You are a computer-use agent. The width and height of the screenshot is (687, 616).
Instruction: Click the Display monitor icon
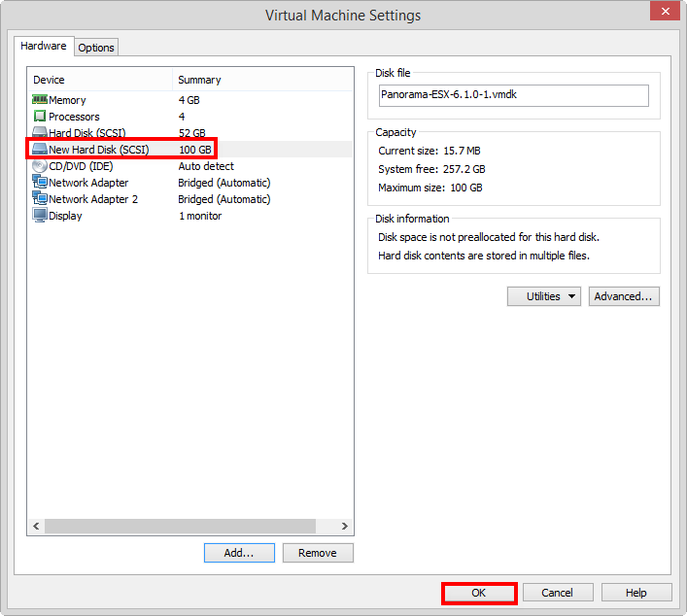[40, 216]
